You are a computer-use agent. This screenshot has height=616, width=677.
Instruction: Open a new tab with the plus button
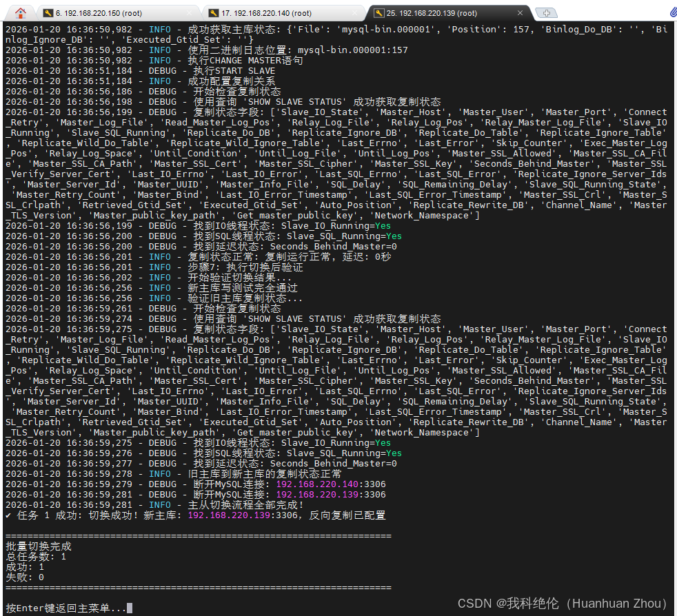pyautogui.click(x=546, y=13)
